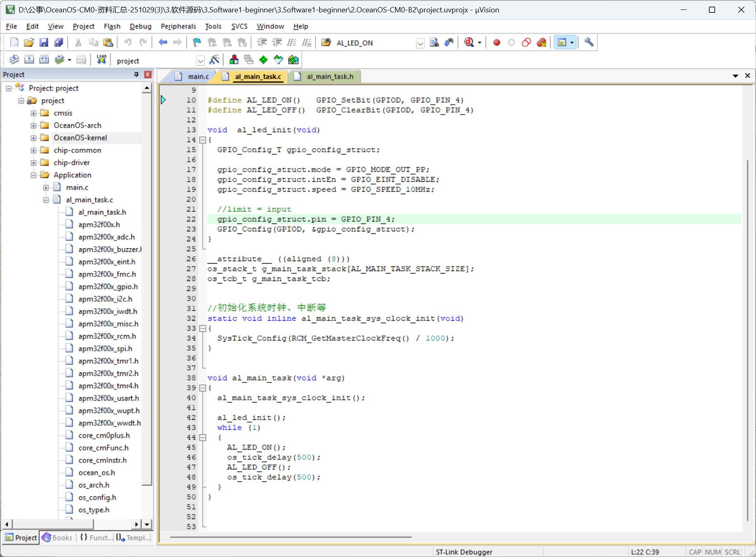The width and height of the screenshot is (756, 557).
Task: Rebuild all target files icon
Action: 44,60
